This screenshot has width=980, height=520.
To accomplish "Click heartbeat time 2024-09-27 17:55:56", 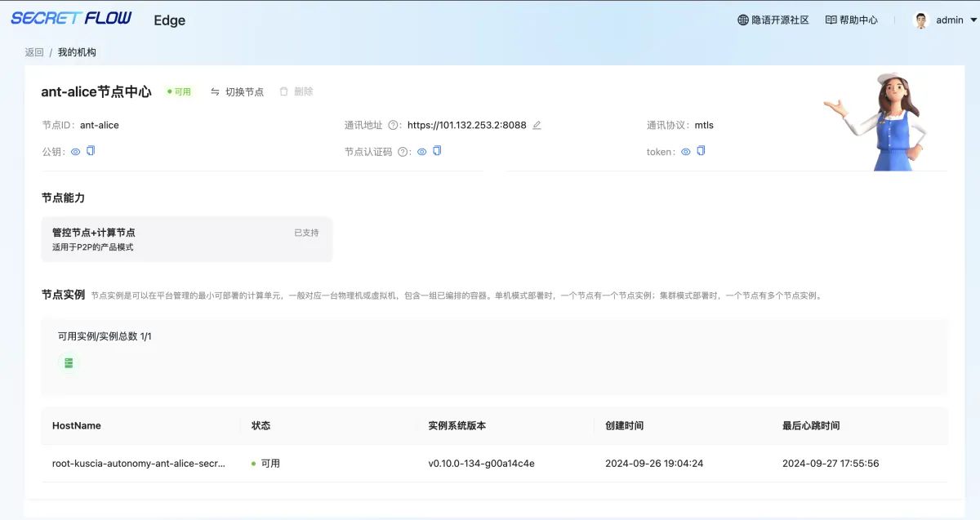I will (x=831, y=463).
